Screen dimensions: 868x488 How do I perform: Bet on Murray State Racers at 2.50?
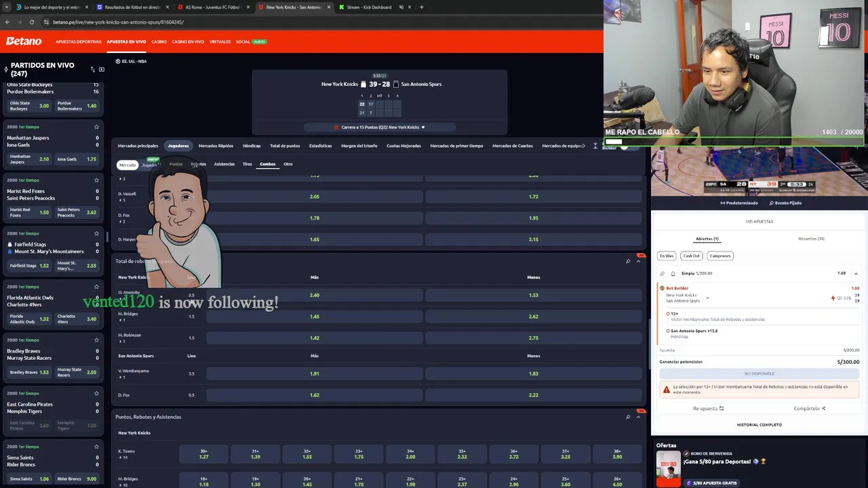[77, 372]
